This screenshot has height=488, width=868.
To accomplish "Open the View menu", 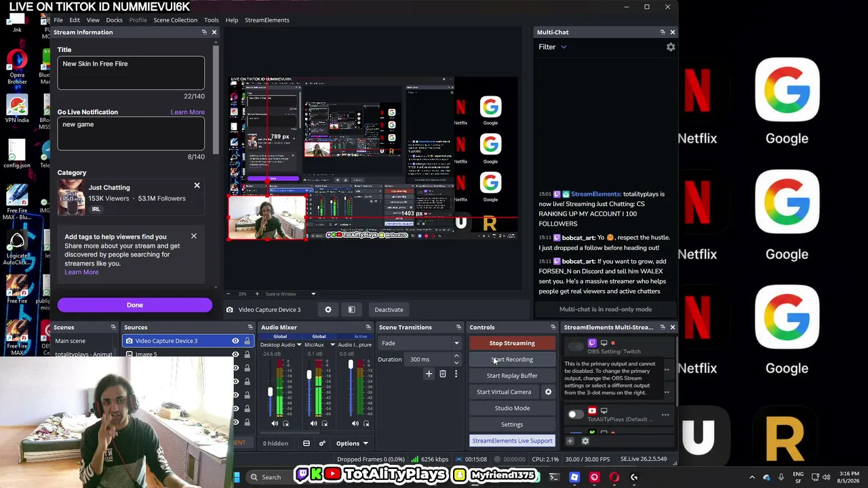I will tap(93, 20).
